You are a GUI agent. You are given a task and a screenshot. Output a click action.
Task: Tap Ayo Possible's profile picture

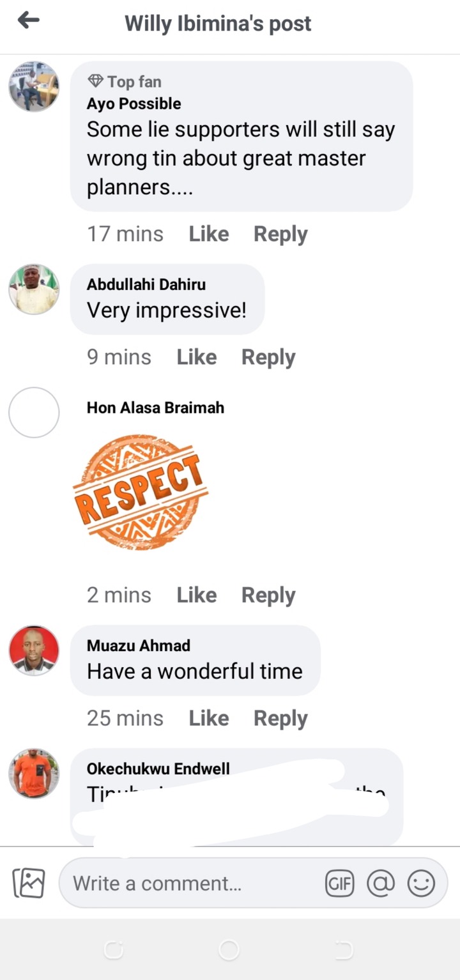(x=34, y=86)
